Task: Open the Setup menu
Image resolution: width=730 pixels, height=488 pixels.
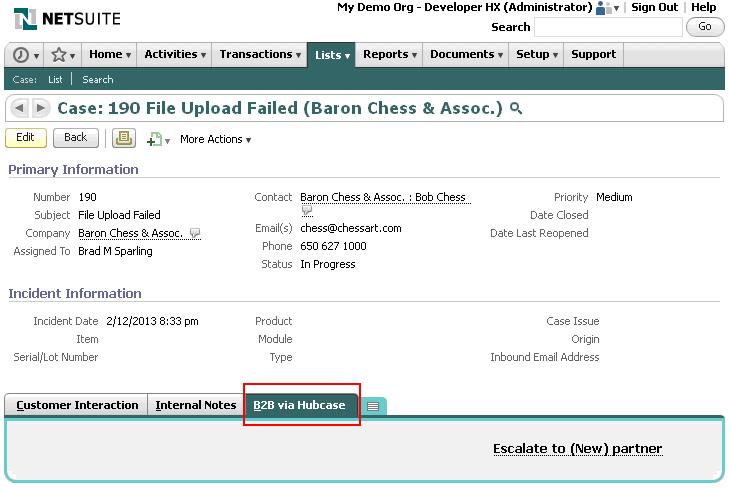Action: [x=536, y=54]
